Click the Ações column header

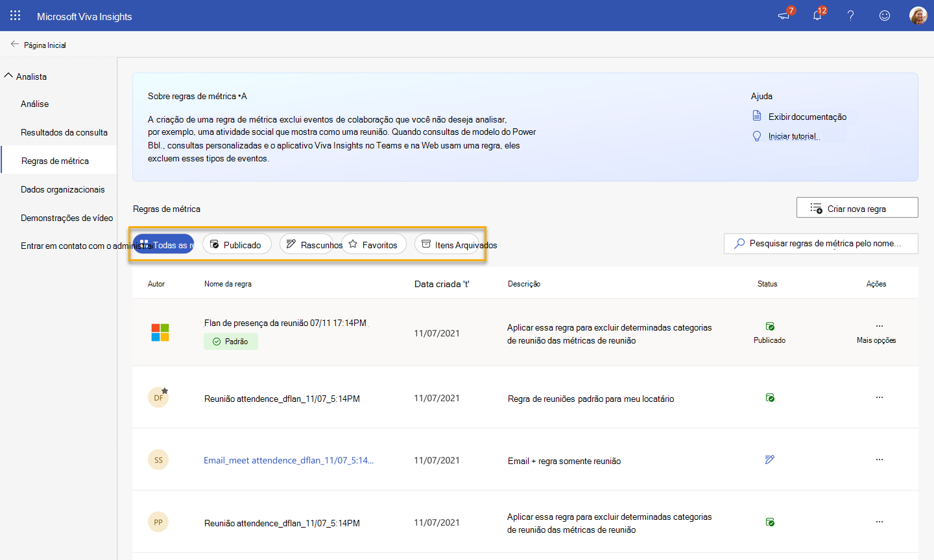(876, 284)
